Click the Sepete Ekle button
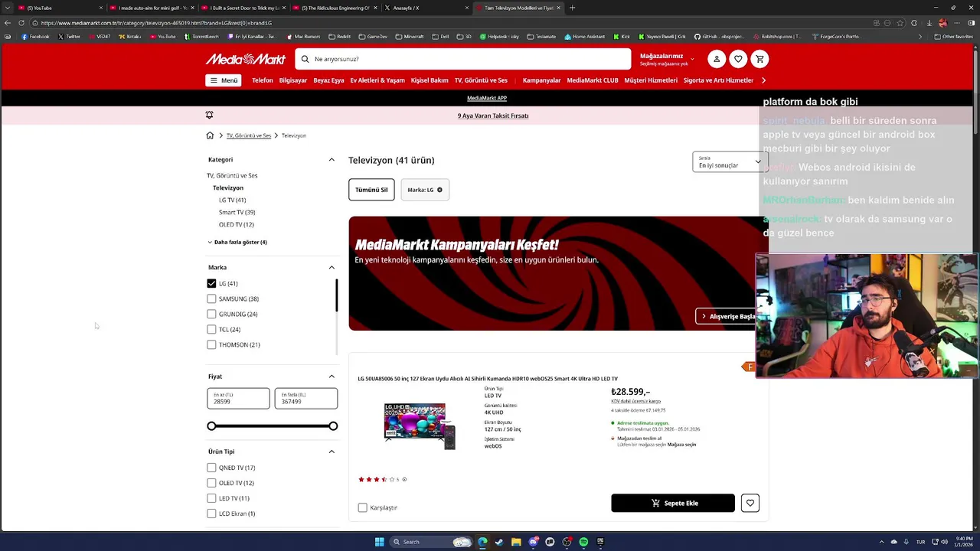The height and width of the screenshot is (551, 980). pos(673,503)
